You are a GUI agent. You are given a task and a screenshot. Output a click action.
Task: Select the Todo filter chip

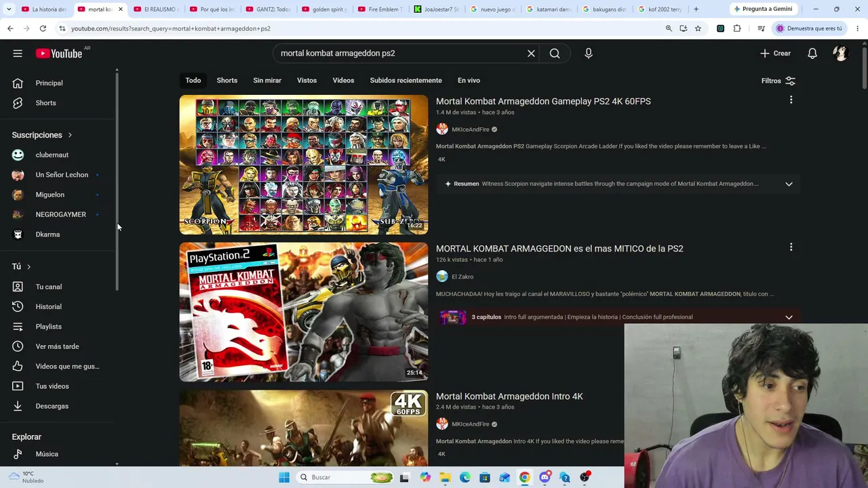click(193, 81)
